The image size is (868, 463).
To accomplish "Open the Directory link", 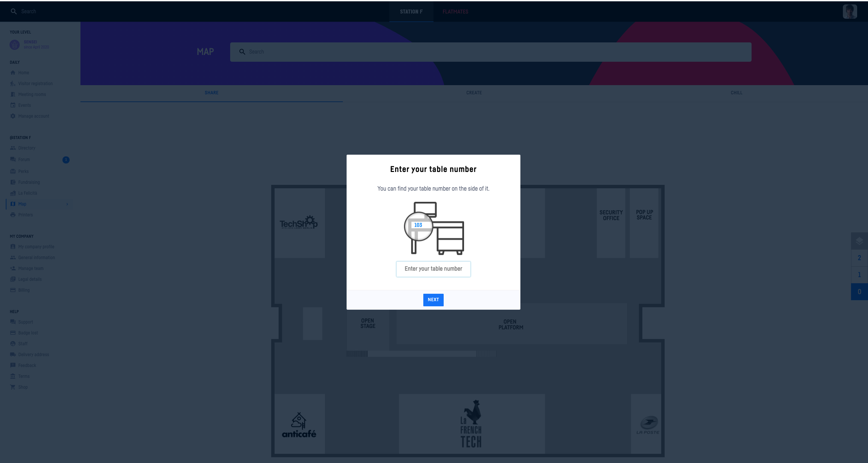I will pos(26,148).
